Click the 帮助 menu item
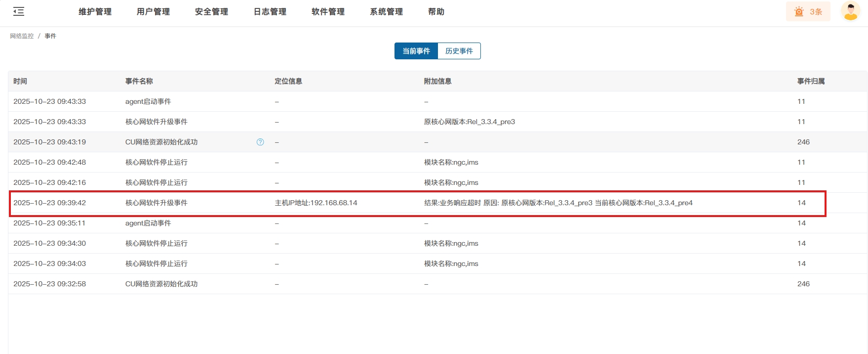 tap(436, 12)
